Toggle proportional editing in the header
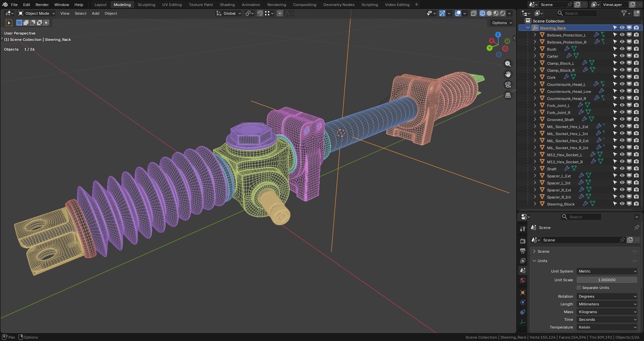Viewport: 644px width, 341px height. tap(280, 13)
